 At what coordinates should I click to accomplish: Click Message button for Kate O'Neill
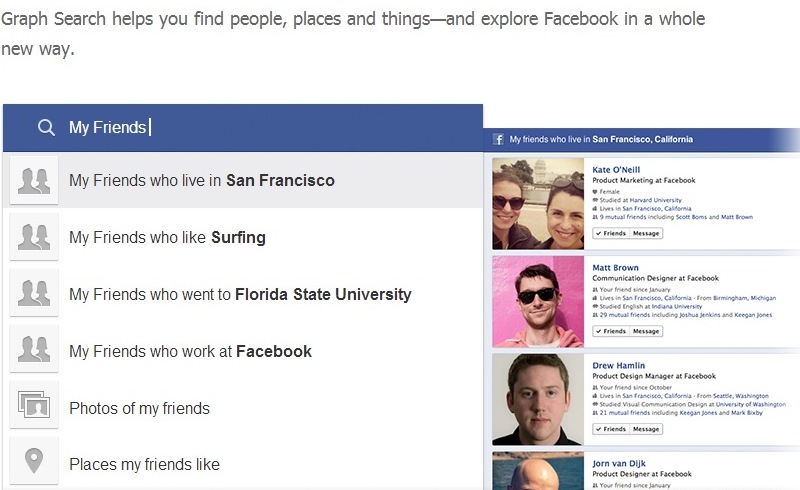[x=646, y=233]
